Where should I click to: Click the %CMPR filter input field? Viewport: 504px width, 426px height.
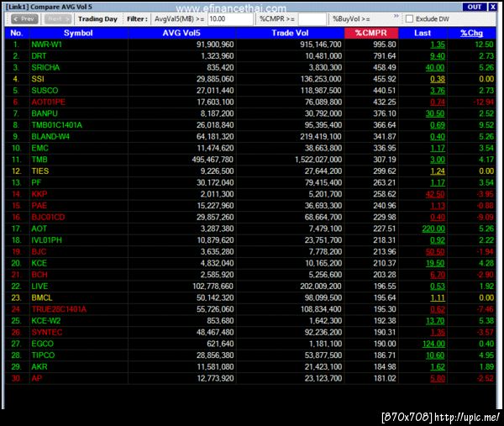[312, 19]
